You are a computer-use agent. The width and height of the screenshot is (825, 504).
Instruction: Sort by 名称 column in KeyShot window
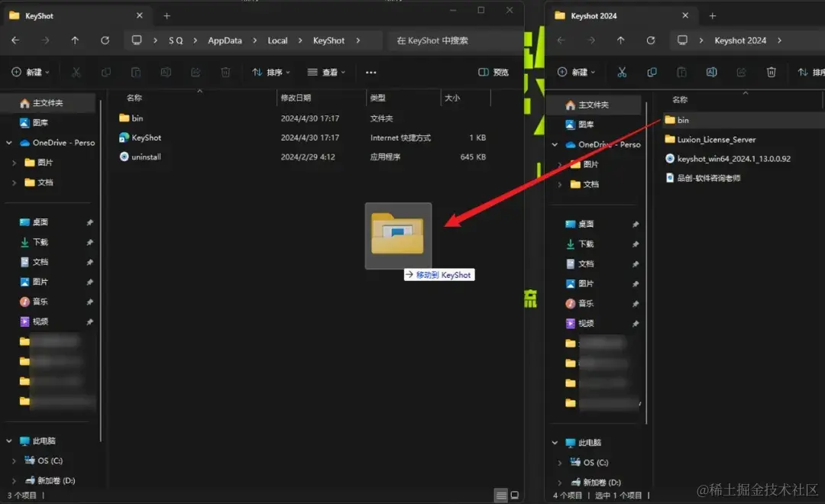point(134,98)
